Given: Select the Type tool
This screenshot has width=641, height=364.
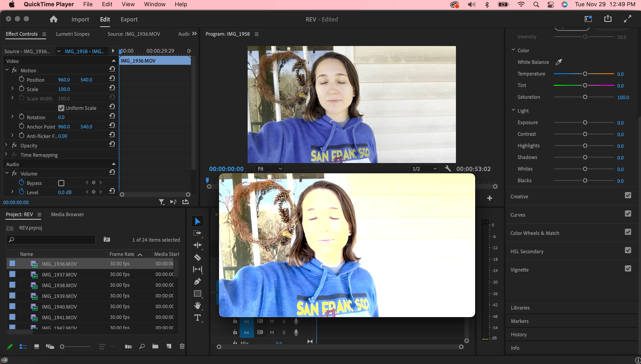Looking at the screenshot, I should (197, 318).
